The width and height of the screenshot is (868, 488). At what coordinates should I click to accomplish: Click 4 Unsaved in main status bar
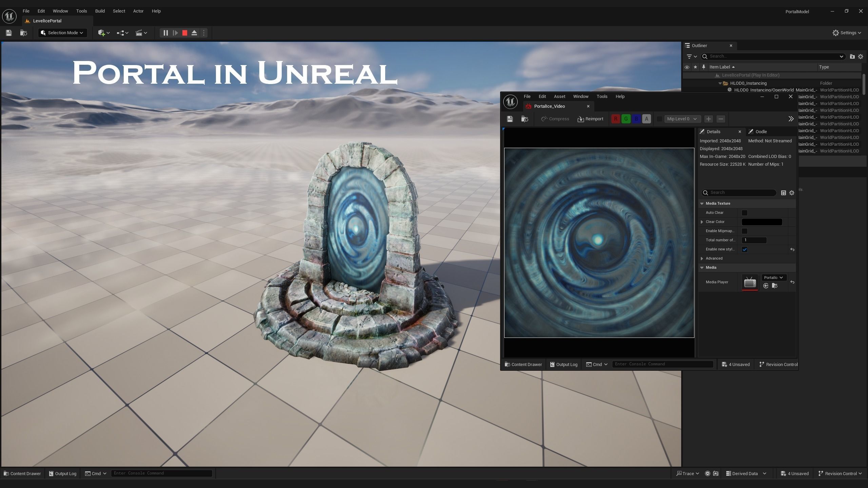[794, 474]
